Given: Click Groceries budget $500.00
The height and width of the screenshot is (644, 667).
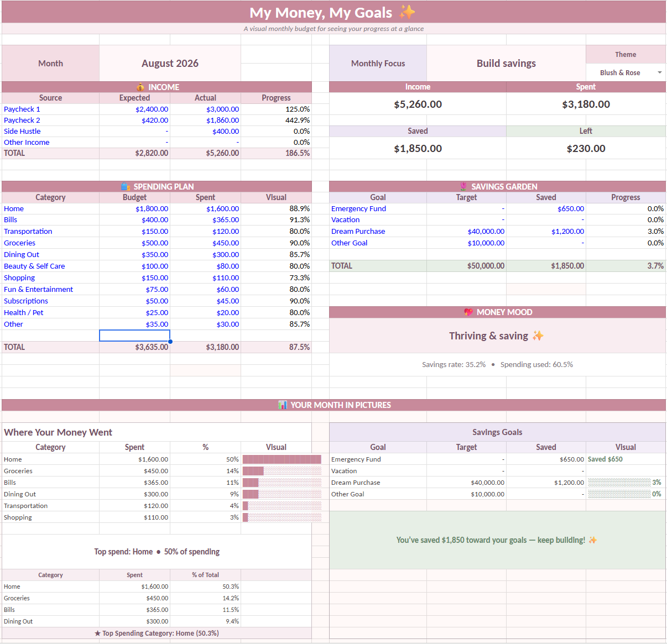Looking at the screenshot, I should (134, 243).
